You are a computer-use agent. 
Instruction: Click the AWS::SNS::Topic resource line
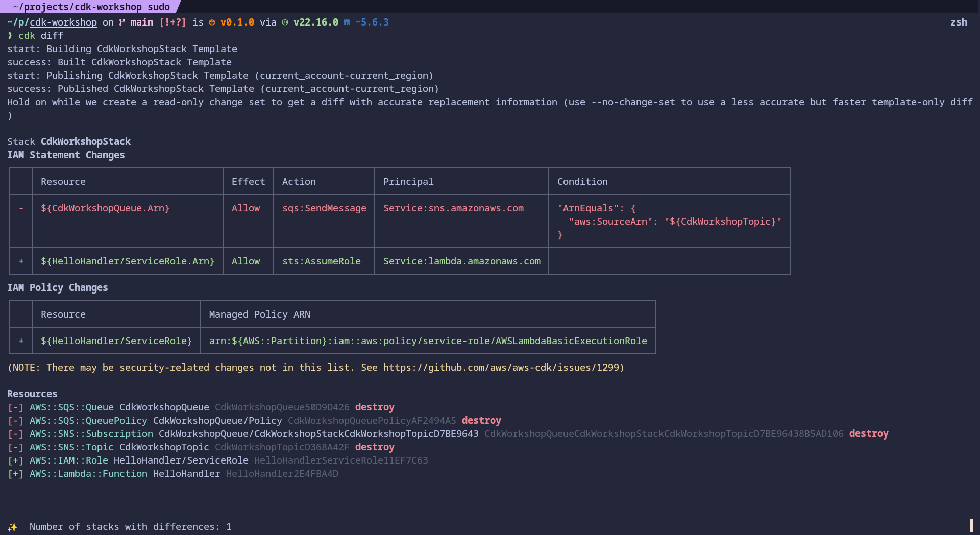pos(201,447)
